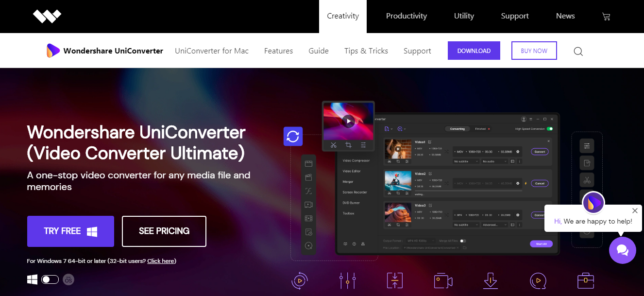Click the Start All button
644x296 pixels.
click(x=541, y=244)
